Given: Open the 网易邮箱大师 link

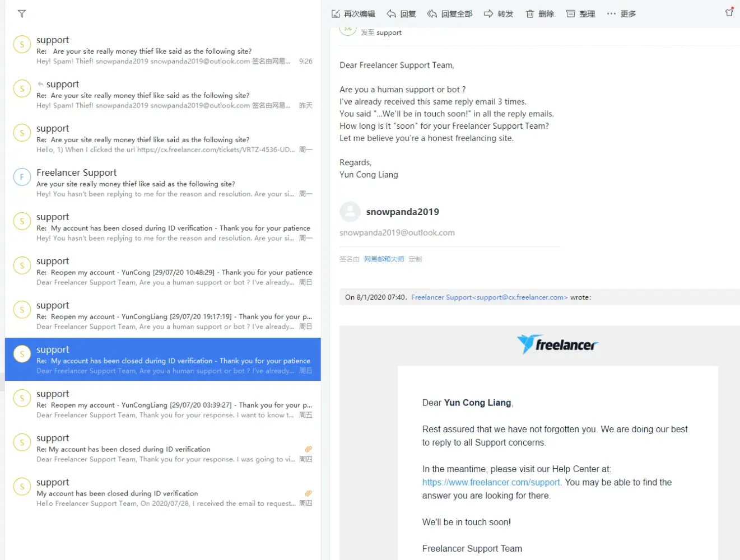Looking at the screenshot, I should click(x=384, y=259).
